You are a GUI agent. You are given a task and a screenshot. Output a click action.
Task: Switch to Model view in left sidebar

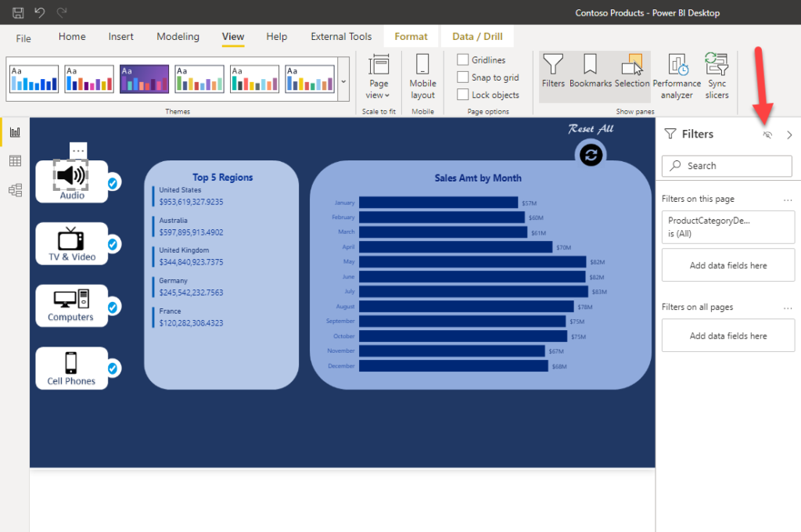click(16, 190)
